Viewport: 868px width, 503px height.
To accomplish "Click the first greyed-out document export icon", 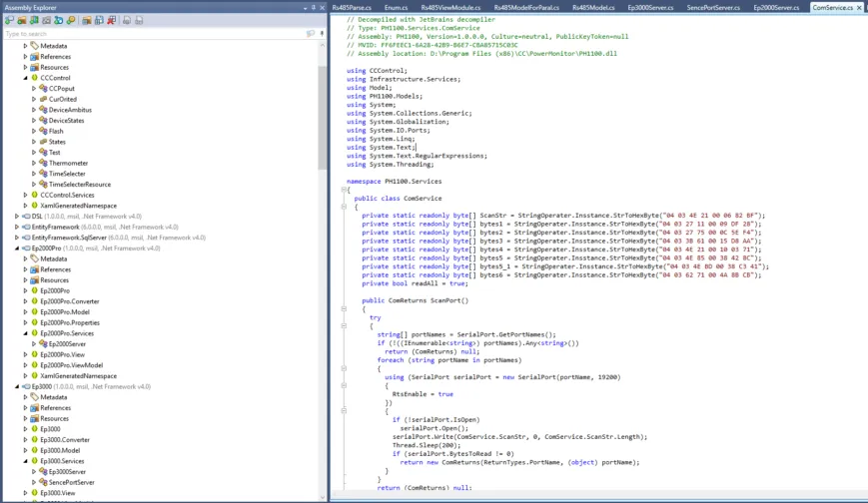I will (x=127, y=21).
